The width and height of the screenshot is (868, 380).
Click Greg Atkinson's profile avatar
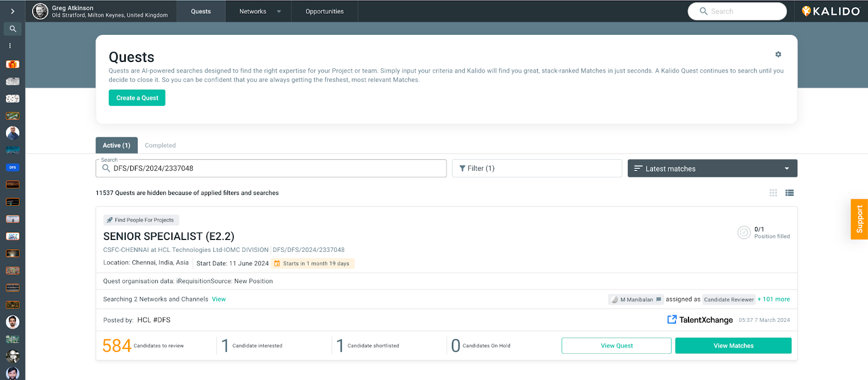40,11
